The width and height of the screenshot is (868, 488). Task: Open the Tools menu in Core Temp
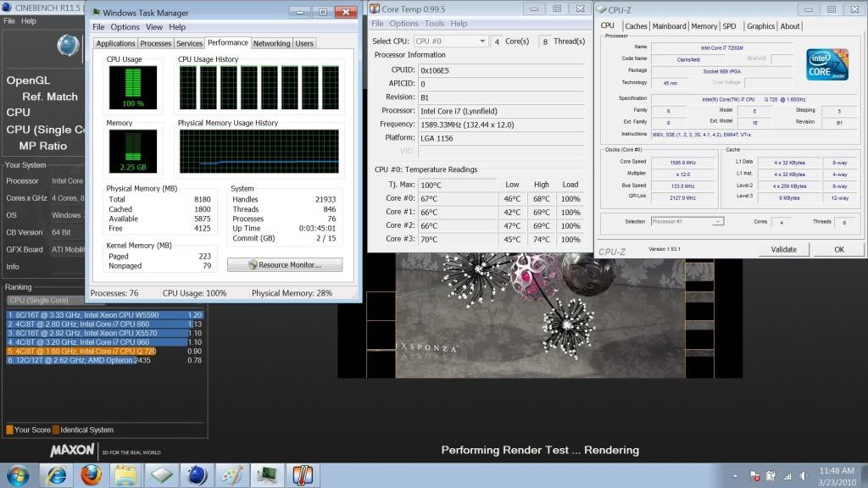[435, 23]
